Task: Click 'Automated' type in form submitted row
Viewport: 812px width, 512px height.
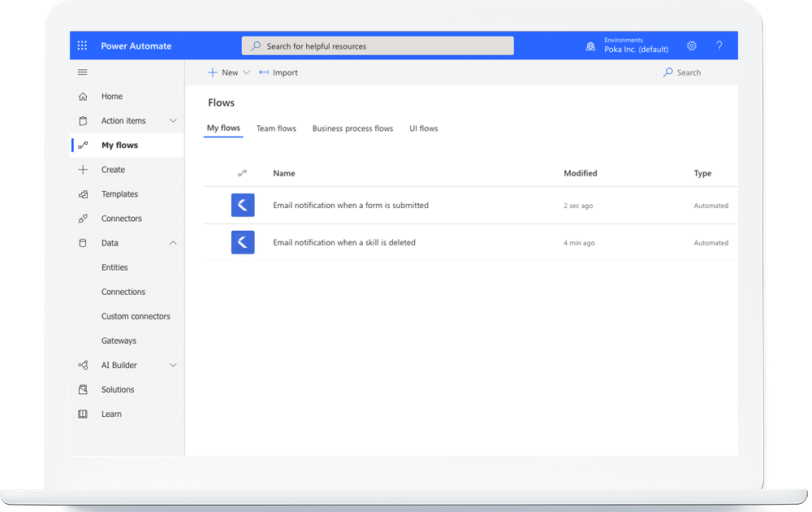Action: 711,206
